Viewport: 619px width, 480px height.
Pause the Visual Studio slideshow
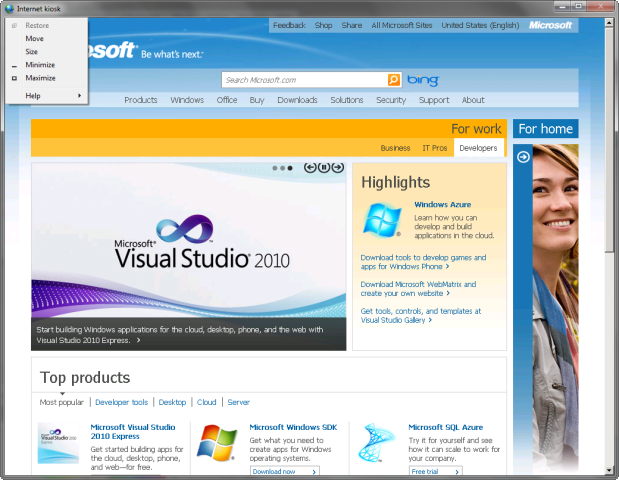coord(324,168)
